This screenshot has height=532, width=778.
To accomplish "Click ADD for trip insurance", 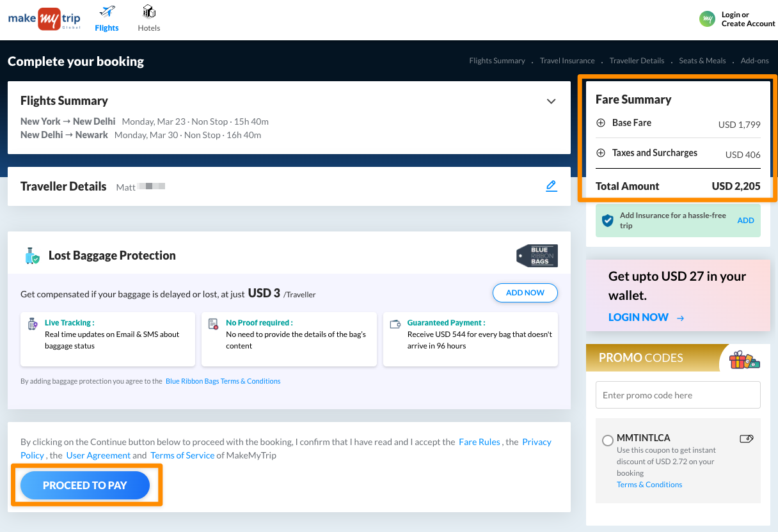I will (745, 221).
